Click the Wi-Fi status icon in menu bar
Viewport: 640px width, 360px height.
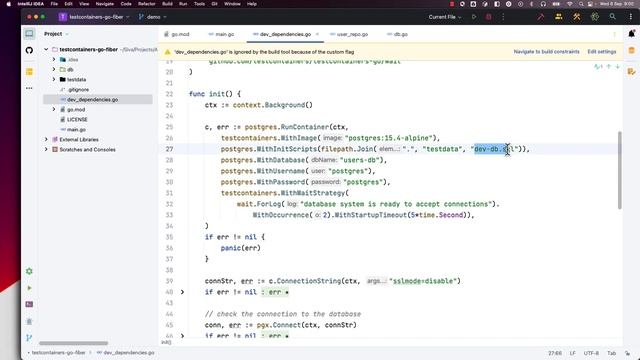click(569, 4)
